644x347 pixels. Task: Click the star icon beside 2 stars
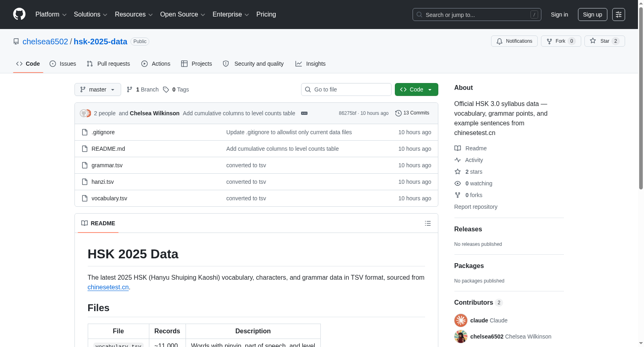pyautogui.click(x=458, y=172)
